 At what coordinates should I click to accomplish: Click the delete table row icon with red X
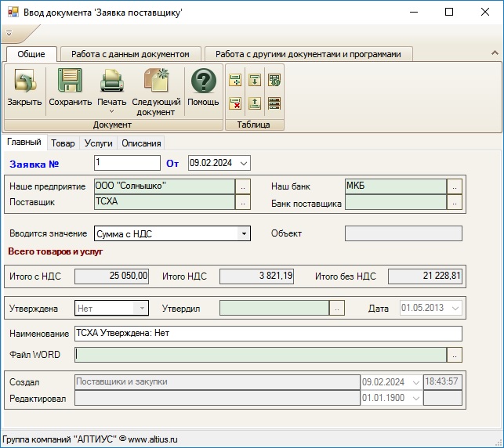pos(234,103)
